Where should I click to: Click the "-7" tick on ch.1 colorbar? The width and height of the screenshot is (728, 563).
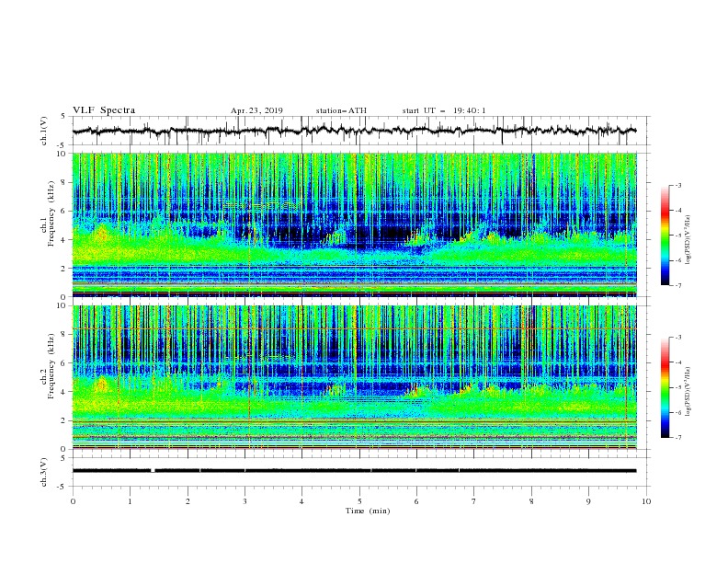coord(678,285)
